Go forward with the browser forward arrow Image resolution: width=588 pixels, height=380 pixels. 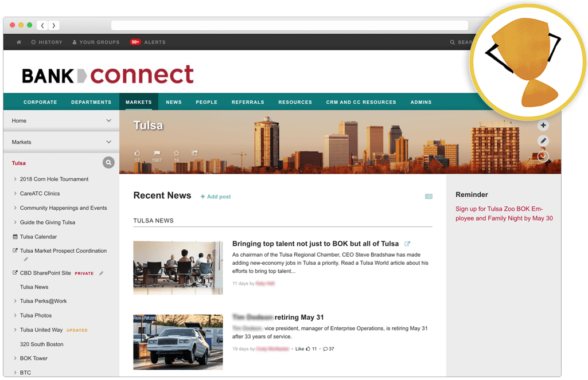tap(53, 25)
